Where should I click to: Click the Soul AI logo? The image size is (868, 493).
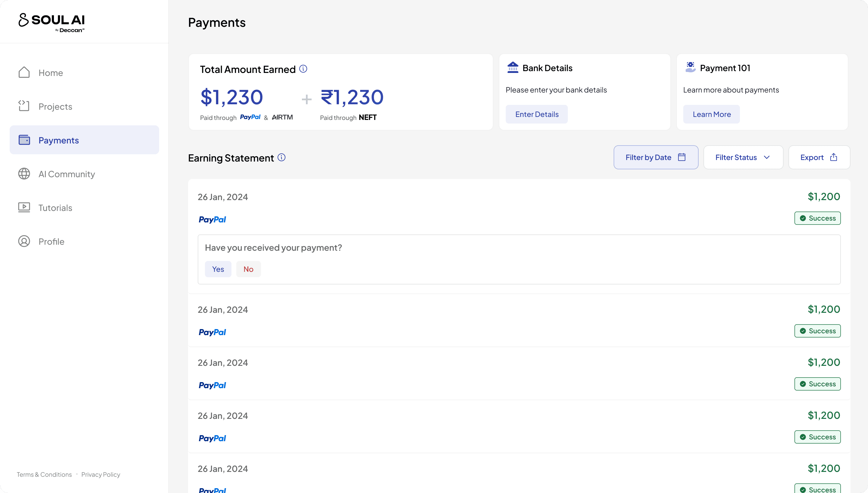point(52,22)
